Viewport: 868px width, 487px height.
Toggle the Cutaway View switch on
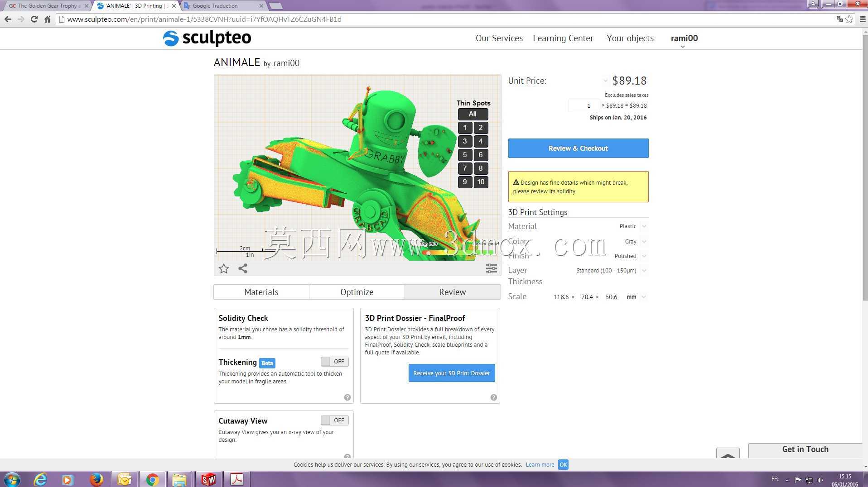pos(334,420)
